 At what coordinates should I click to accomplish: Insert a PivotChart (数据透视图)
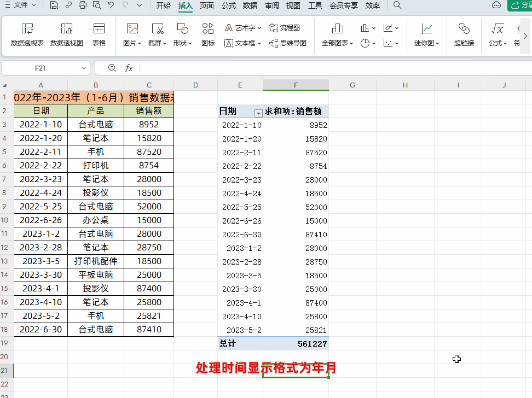click(67, 34)
